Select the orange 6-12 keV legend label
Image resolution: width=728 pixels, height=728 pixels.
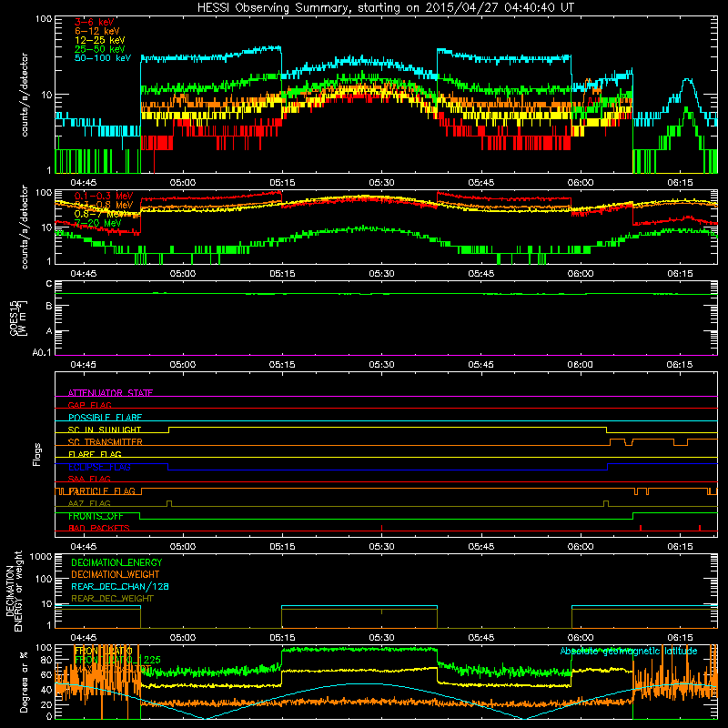click(x=96, y=31)
